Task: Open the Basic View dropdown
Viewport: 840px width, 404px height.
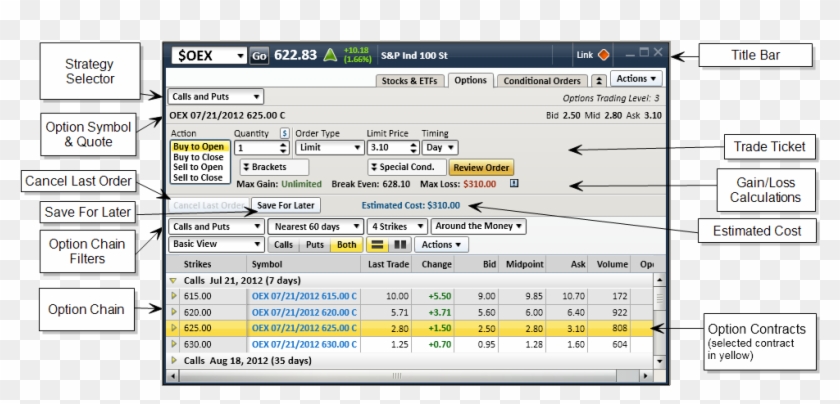Action: click(x=215, y=244)
